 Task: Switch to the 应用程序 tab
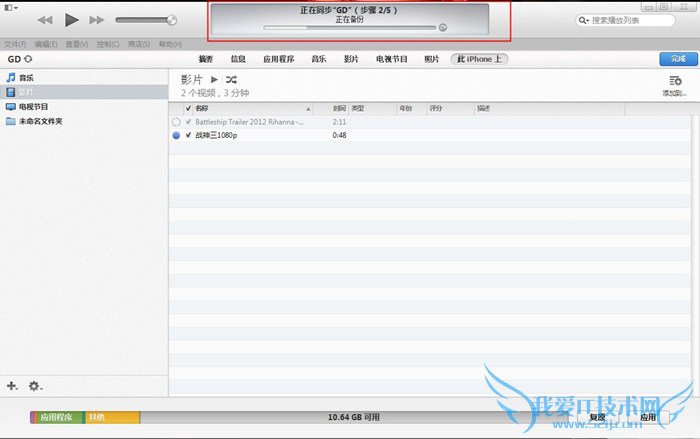279,59
